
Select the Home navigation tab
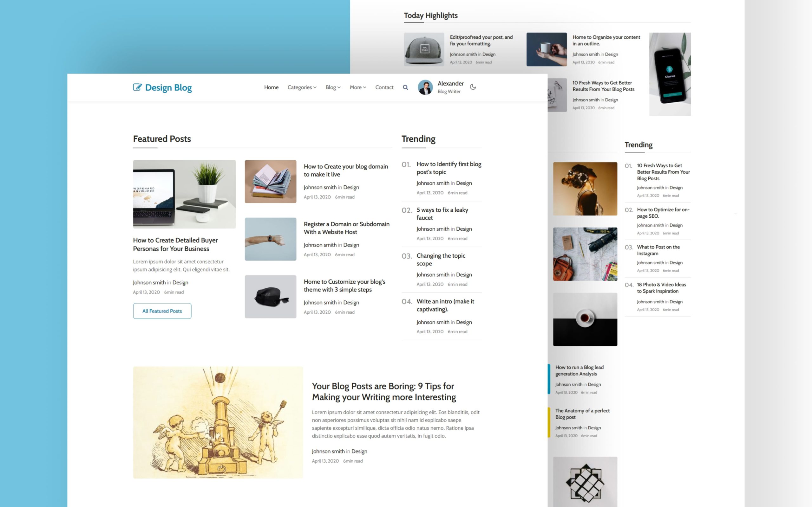click(271, 87)
